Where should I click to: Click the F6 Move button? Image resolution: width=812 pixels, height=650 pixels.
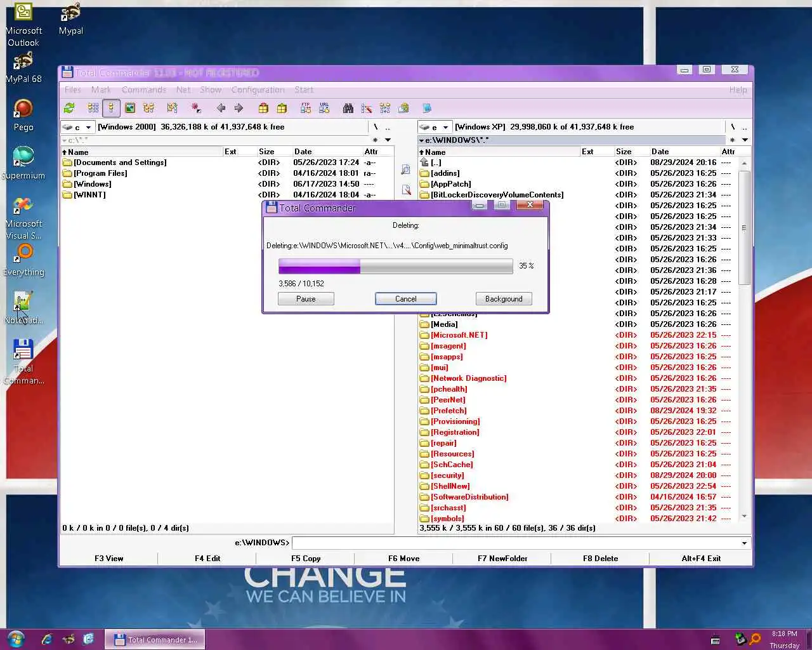[404, 559]
